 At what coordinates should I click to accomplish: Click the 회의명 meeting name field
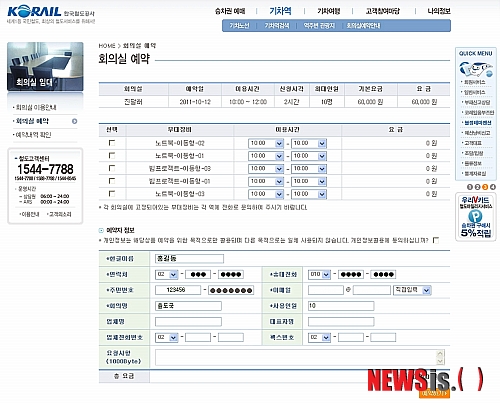tap(188, 306)
